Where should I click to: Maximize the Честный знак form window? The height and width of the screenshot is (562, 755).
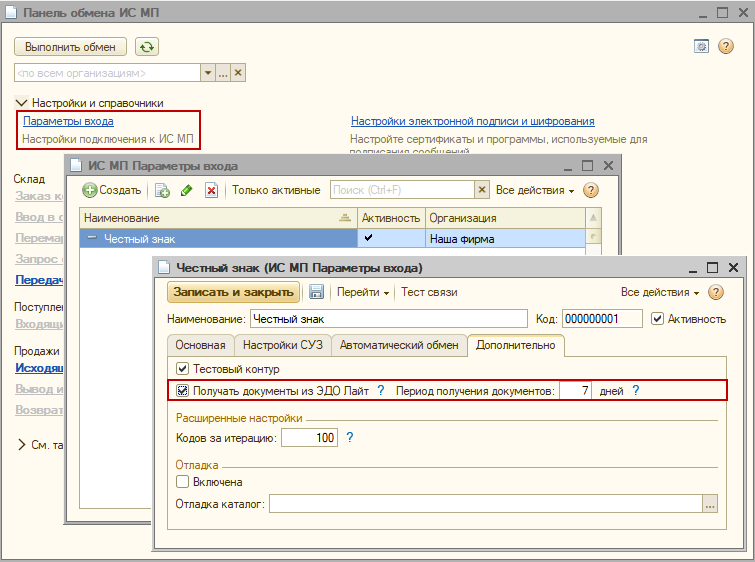coord(713,267)
